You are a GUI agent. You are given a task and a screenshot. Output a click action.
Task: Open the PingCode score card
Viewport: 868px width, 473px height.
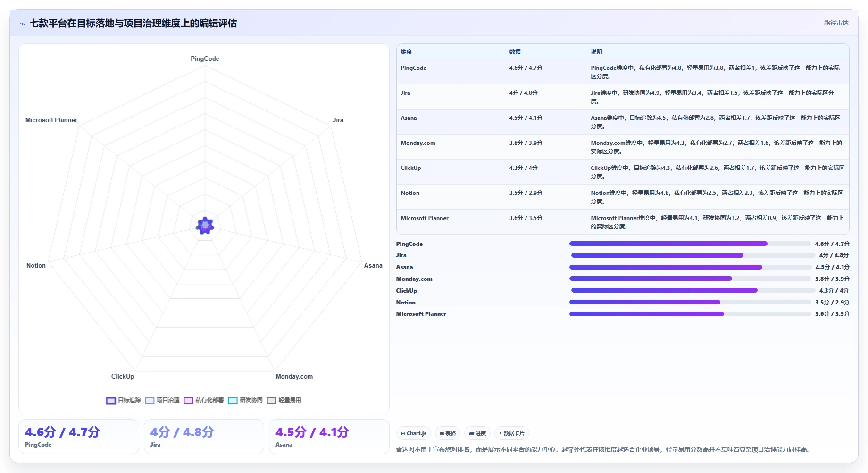[79, 437]
